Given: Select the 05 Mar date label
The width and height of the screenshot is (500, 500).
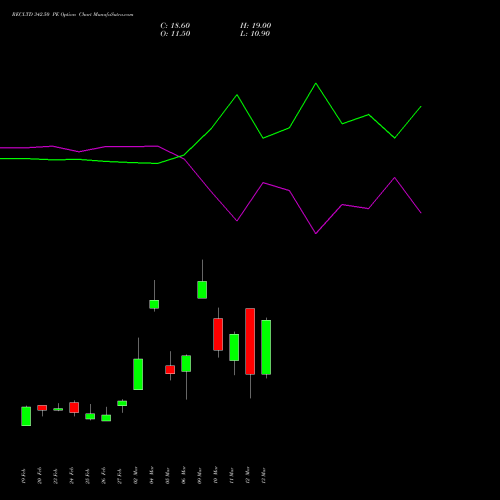Looking at the screenshot, I should tap(167, 476).
